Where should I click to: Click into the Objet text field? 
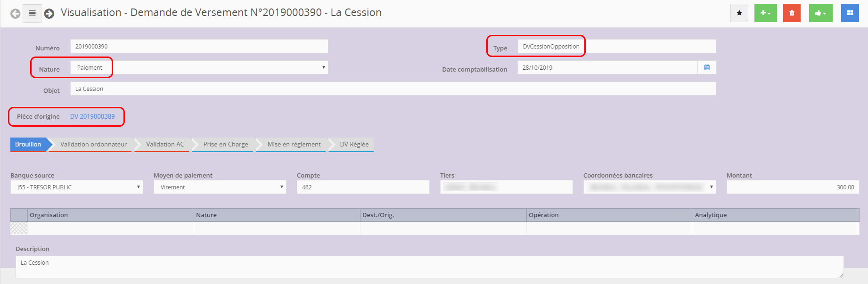[x=393, y=89]
